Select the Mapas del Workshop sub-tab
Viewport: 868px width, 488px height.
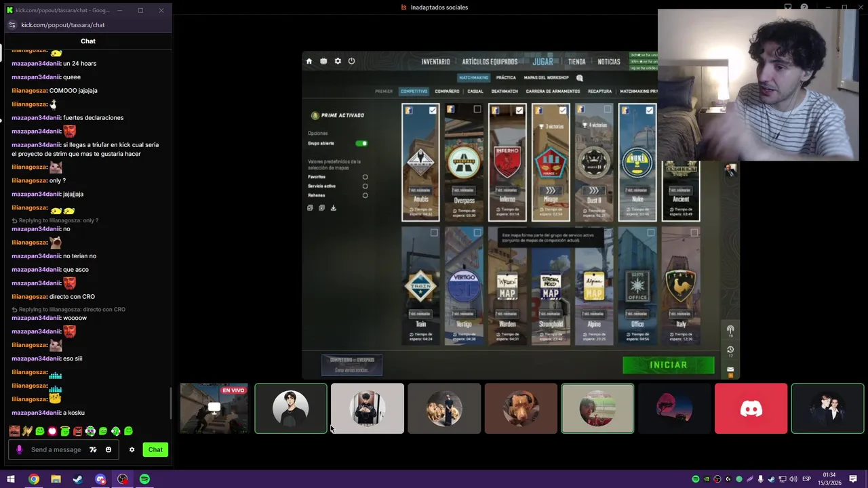[546, 78]
